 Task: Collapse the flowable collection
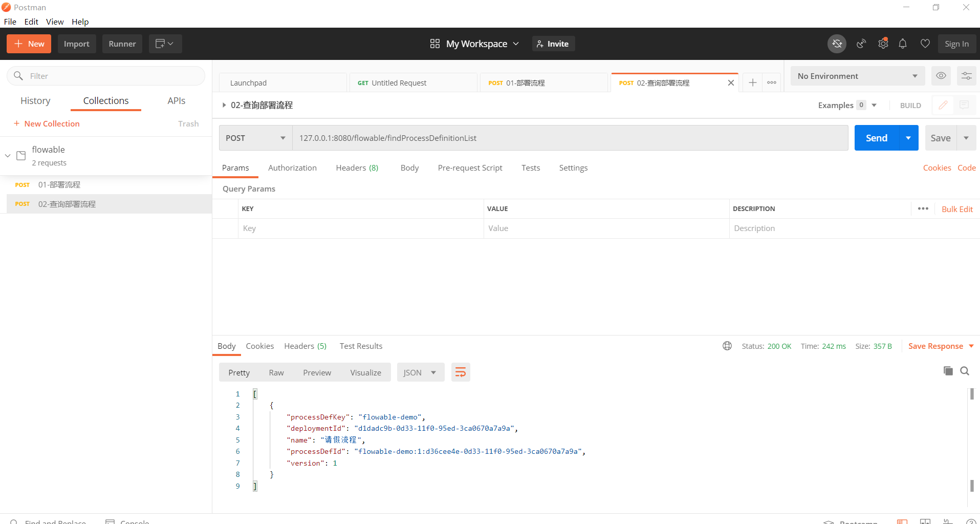(x=8, y=156)
